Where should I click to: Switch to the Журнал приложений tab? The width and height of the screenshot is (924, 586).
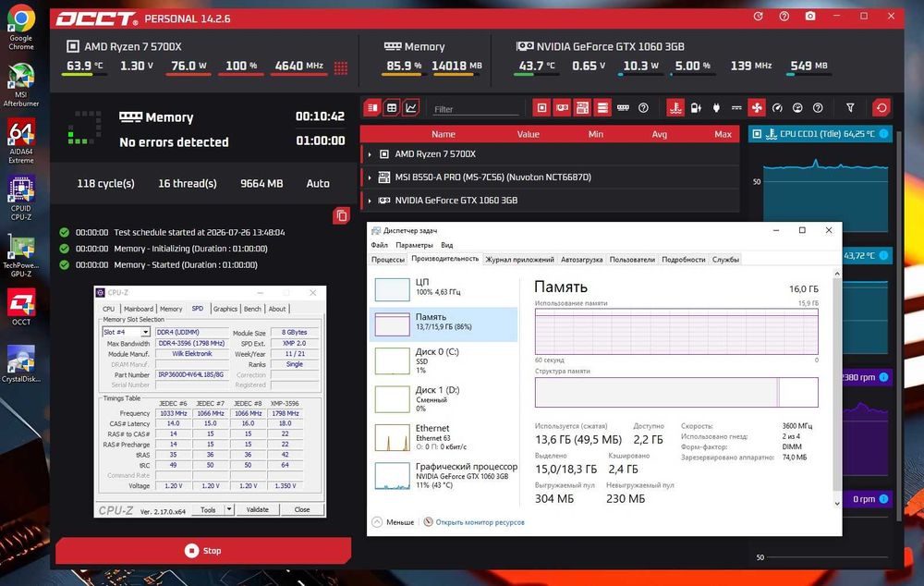519,260
